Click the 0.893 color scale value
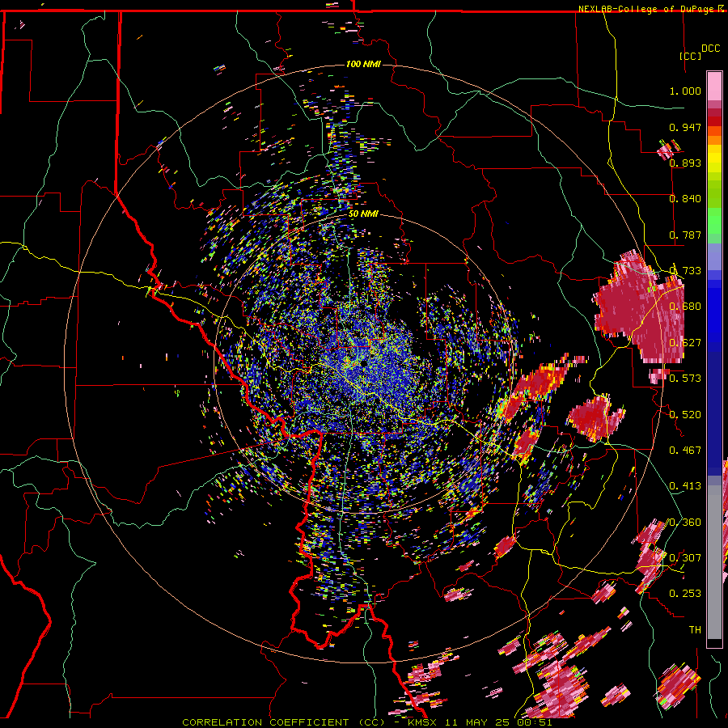This screenshot has height=728, width=728. [x=685, y=163]
